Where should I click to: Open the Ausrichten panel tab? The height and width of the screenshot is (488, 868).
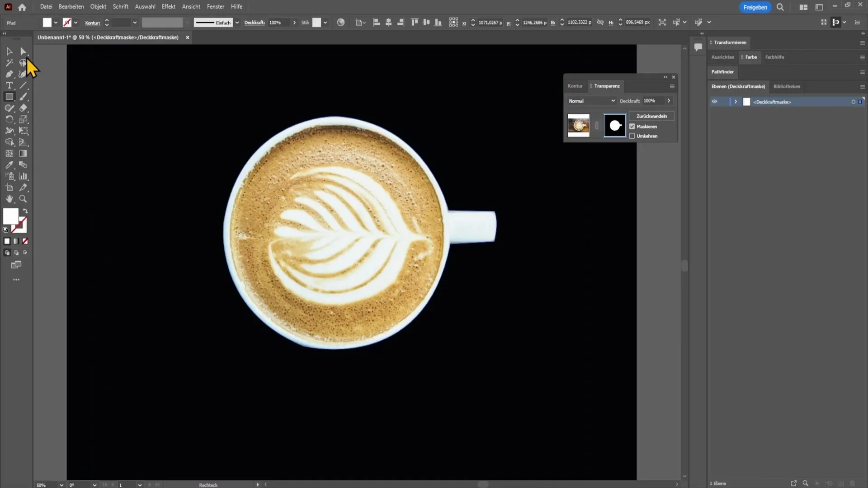[x=722, y=57]
